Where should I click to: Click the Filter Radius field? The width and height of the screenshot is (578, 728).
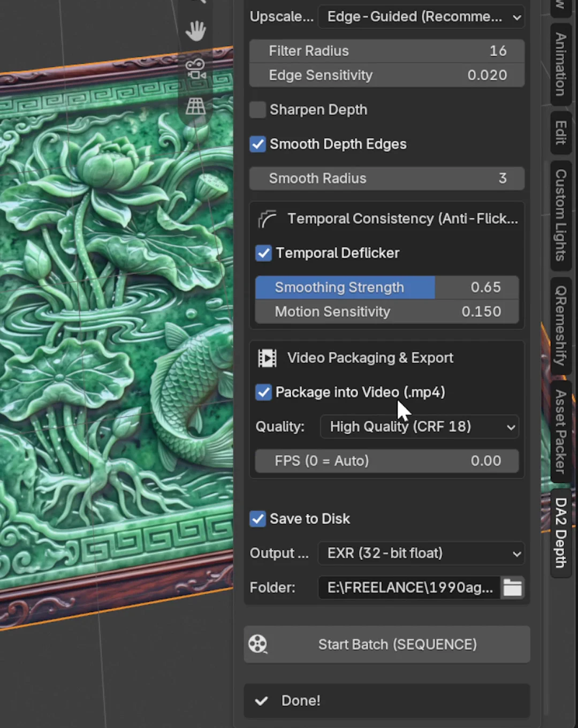click(387, 51)
